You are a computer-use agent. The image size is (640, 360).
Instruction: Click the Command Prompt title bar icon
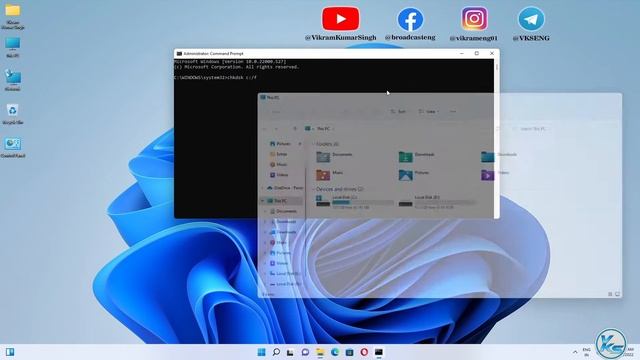(x=179, y=53)
